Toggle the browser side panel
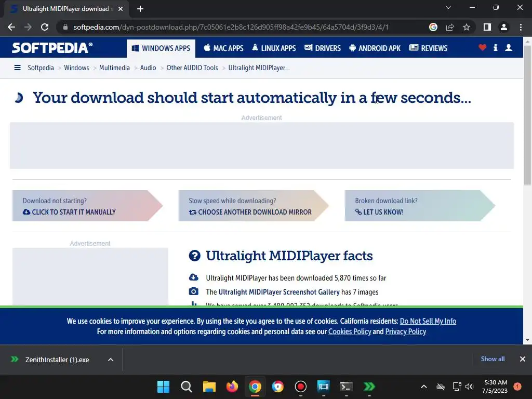Screen dimensions: 532x399 (x=487, y=27)
